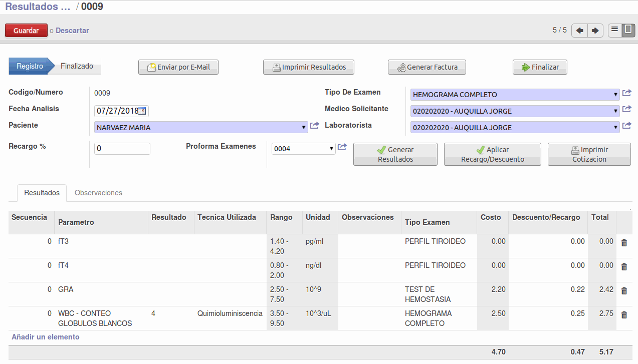Switch to the Observaciones tab
Viewport: 638px width, 364px height.
tap(98, 193)
